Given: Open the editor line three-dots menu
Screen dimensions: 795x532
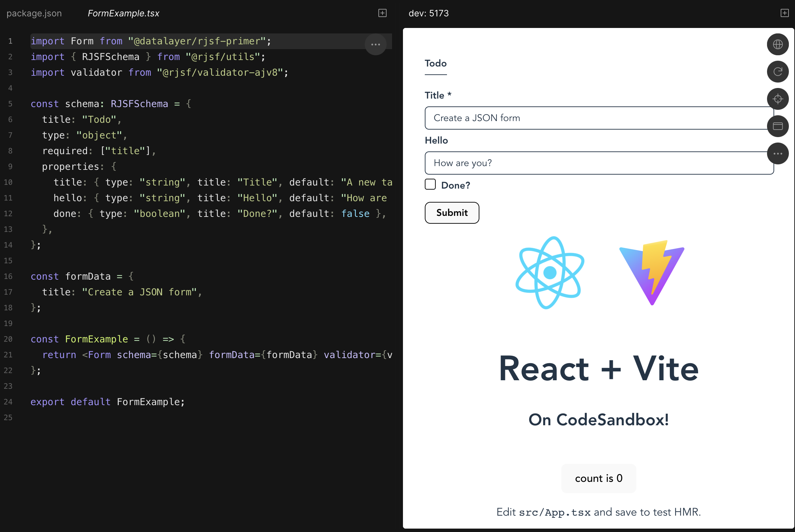Looking at the screenshot, I should [375, 44].
